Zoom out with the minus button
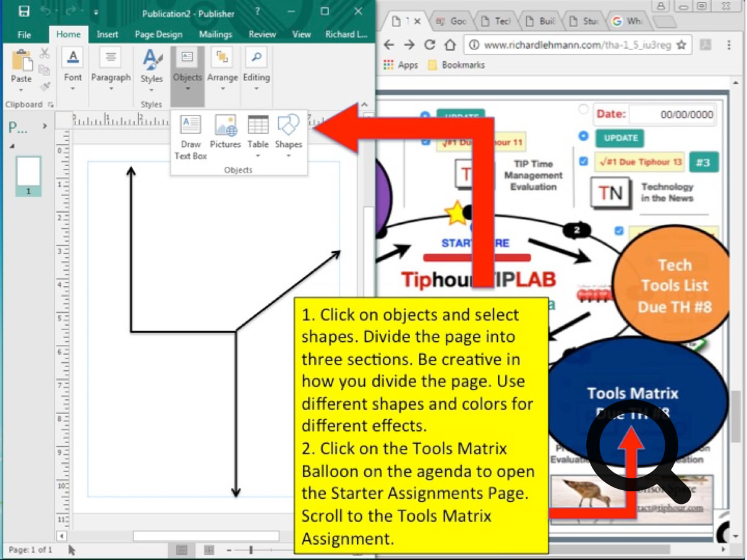 [229, 549]
